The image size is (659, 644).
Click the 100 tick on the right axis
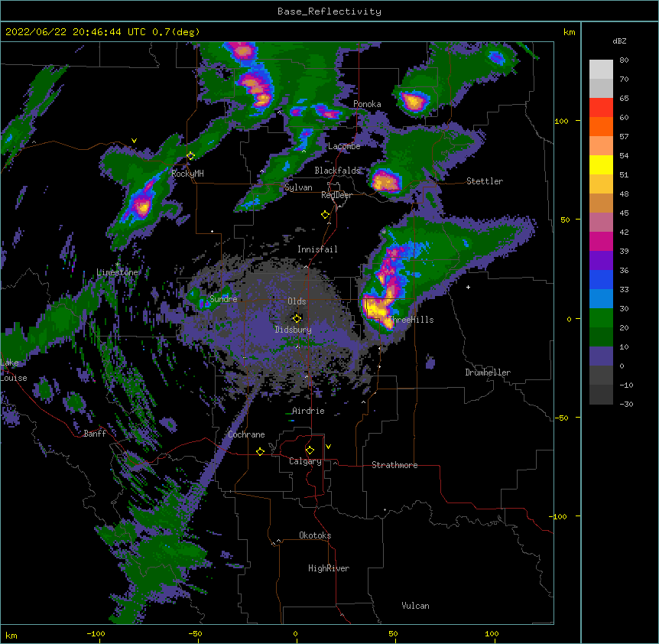click(x=561, y=121)
